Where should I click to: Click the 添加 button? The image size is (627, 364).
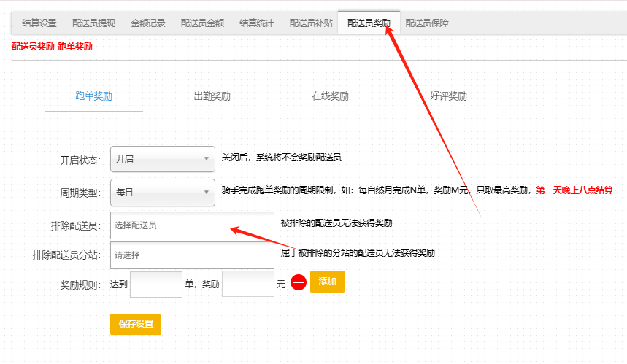pos(327,282)
